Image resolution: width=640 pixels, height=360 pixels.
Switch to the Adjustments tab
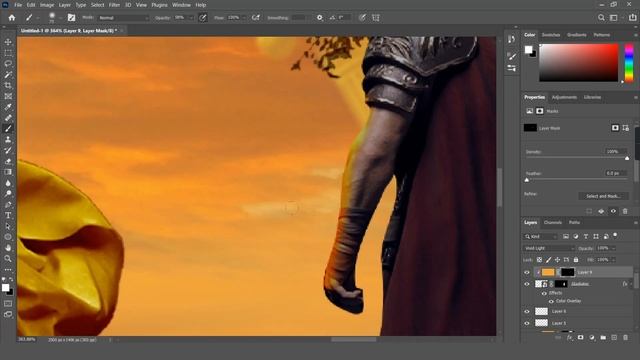564,98
